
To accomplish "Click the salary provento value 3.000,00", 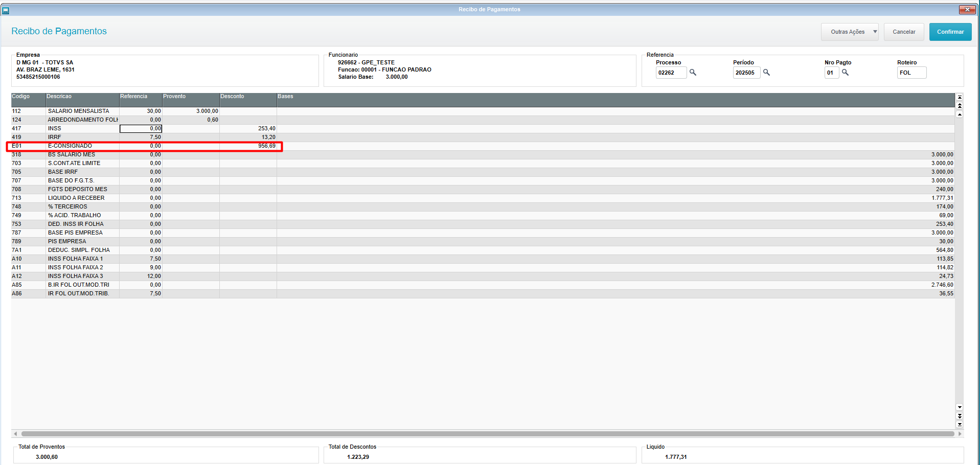I will (x=207, y=111).
